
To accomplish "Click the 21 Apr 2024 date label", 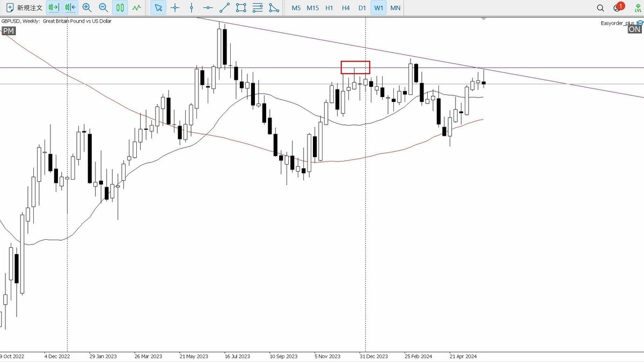I will [463, 356].
